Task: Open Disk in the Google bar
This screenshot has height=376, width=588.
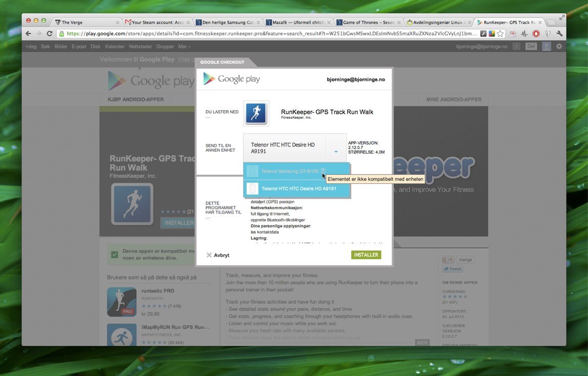Action: click(96, 47)
